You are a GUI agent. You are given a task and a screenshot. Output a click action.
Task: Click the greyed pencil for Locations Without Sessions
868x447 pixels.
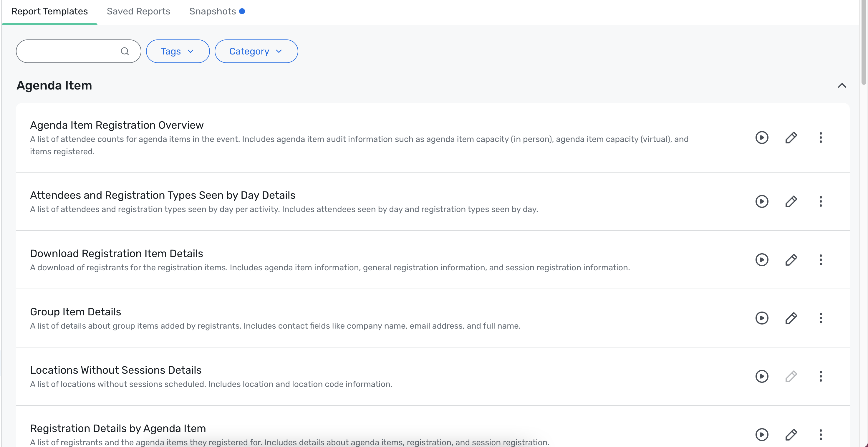(791, 376)
